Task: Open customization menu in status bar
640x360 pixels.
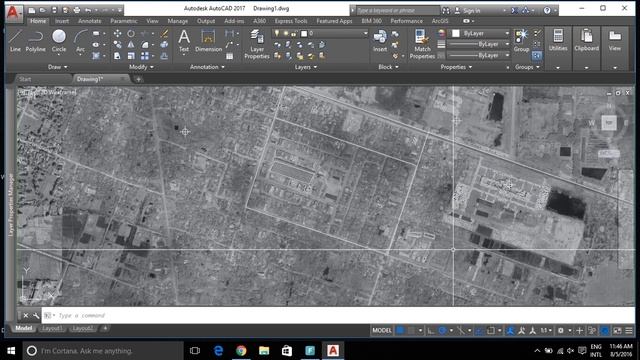Action: [629, 330]
